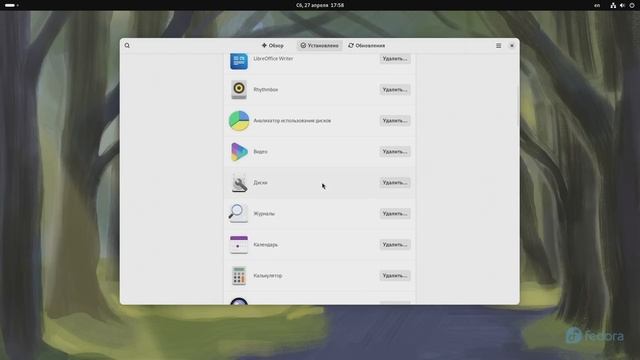Open the Activities workspace indicator

pos(12,5)
